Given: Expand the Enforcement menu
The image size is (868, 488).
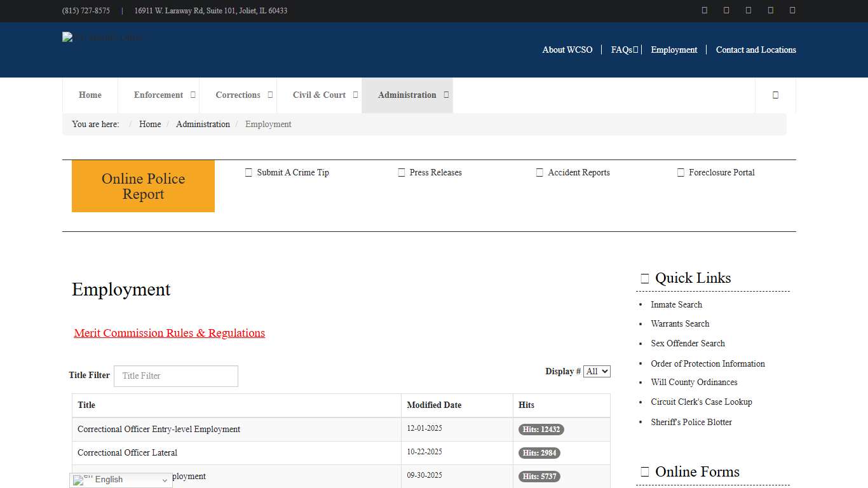Looking at the screenshot, I should (158, 95).
